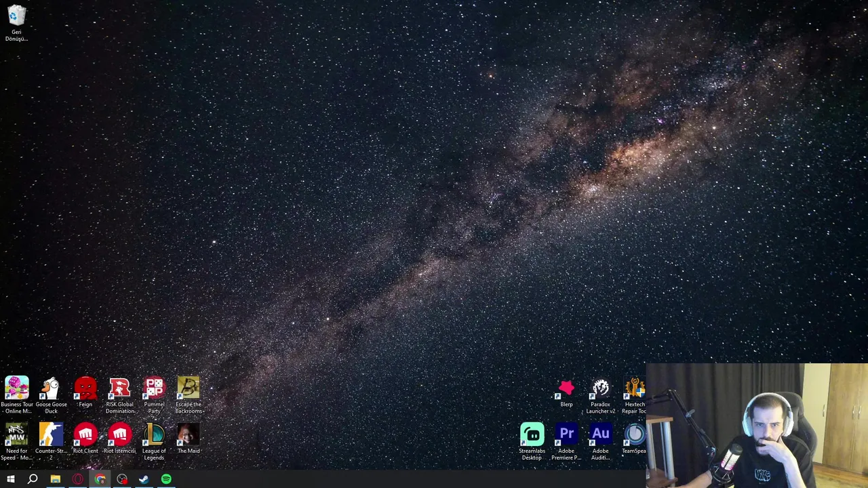This screenshot has height=488, width=868.
Task: Select the Need for Speed shortcut
Action: pos(17,442)
